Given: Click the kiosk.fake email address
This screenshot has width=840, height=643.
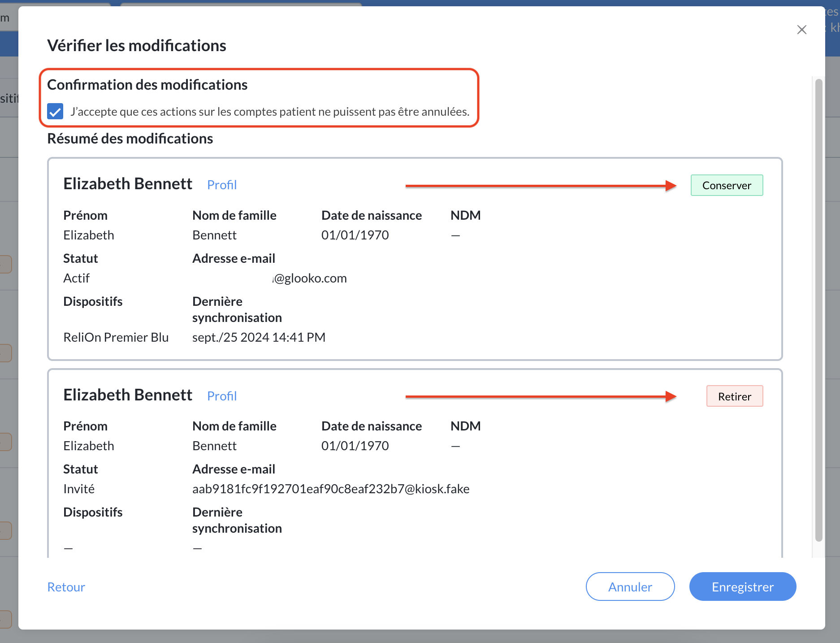Looking at the screenshot, I should click(x=331, y=489).
